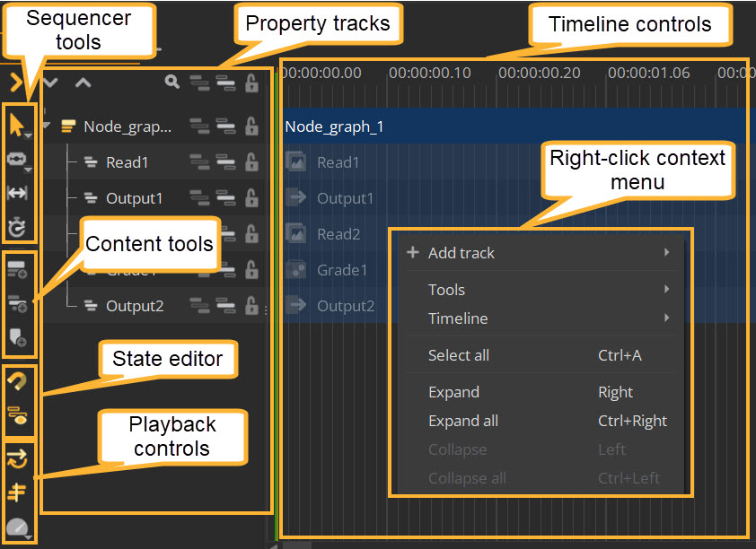Expand the sequencer panel with orange chevron
The height and width of the screenshot is (549, 756).
[x=15, y=83]
